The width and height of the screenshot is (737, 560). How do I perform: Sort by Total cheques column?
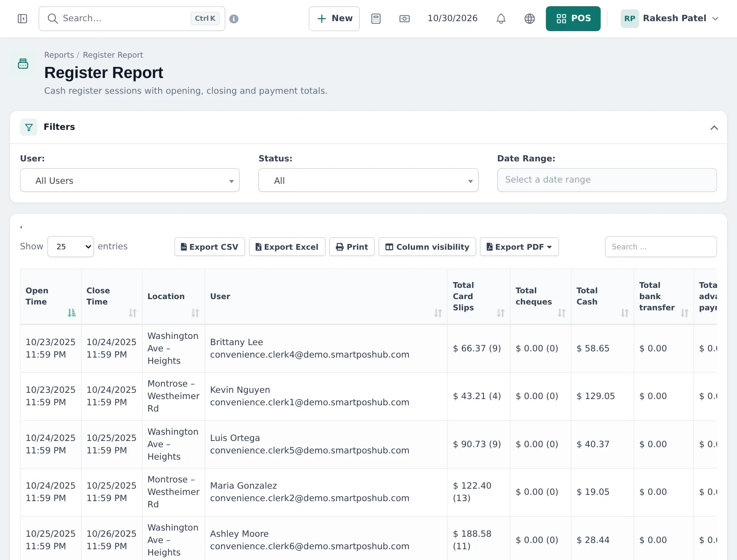[x=541, y=297]
